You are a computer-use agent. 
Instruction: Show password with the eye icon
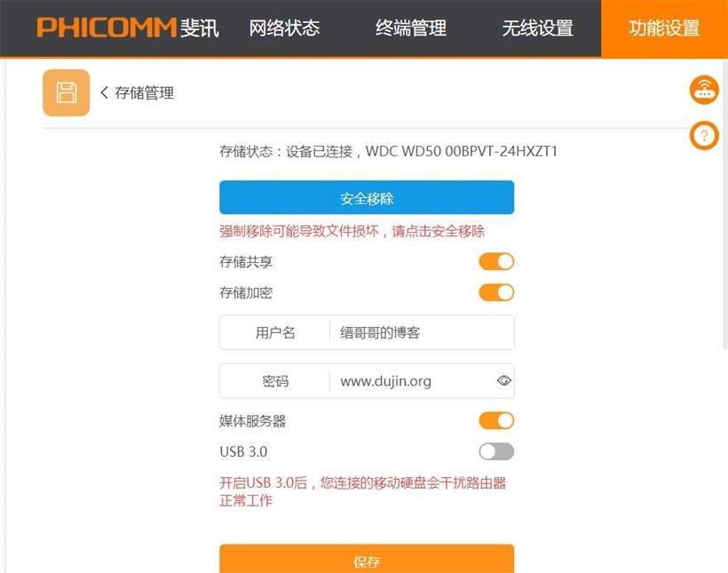[x=503, y=380]
